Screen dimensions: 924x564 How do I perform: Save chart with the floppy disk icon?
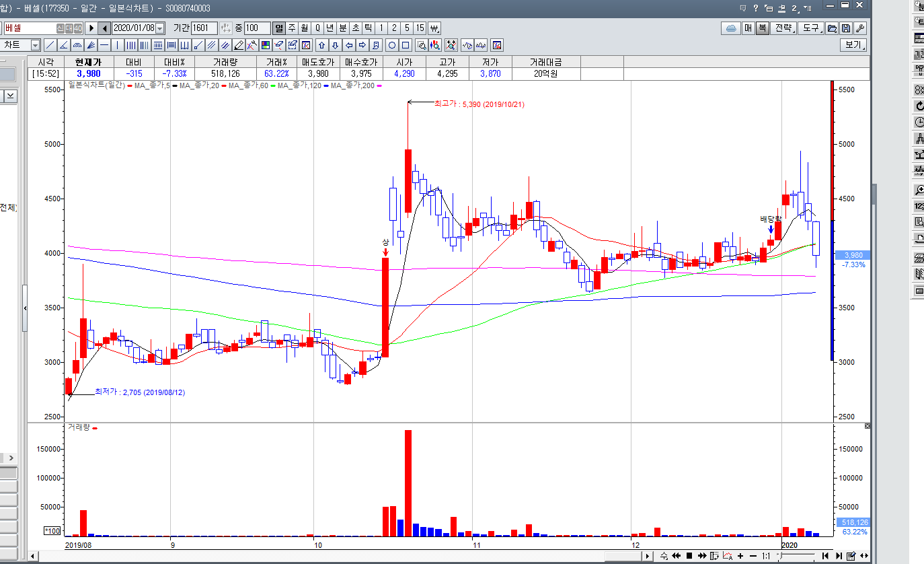point(846,28)
